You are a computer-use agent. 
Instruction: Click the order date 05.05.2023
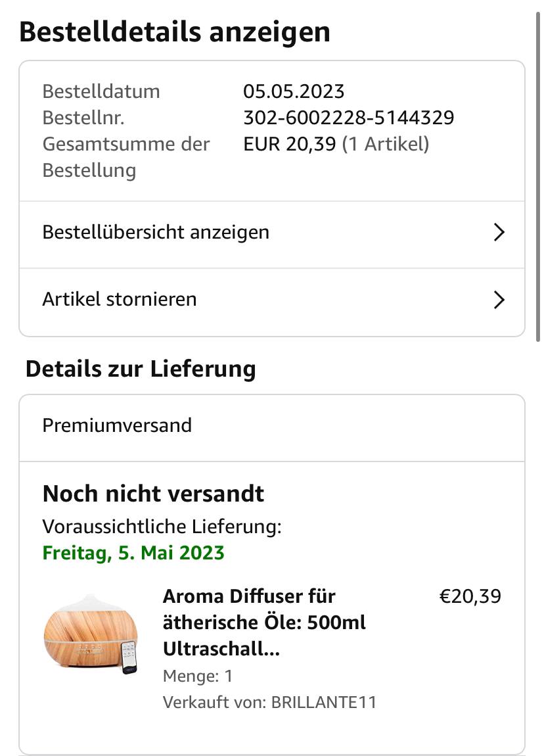coord(294,91)
